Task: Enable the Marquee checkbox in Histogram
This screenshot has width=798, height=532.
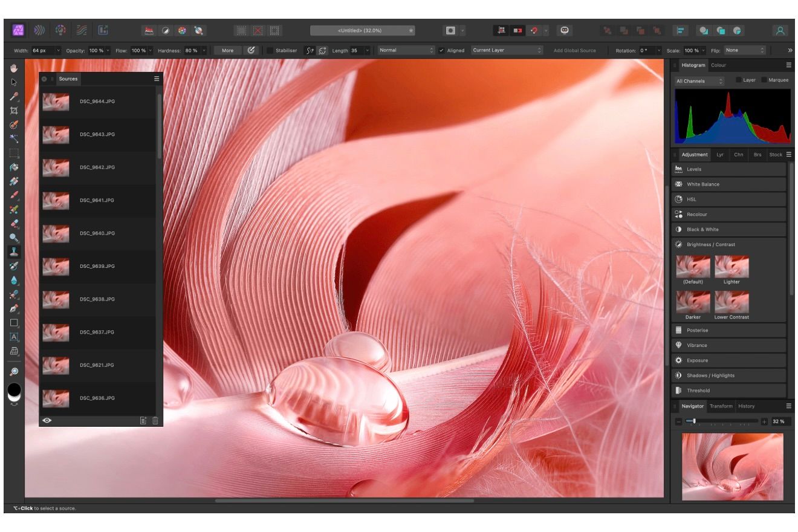Action: [x=764, y=80]
